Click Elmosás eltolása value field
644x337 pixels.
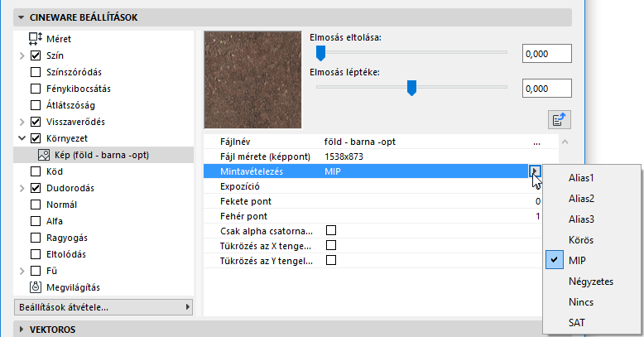[x=546, y=54]
